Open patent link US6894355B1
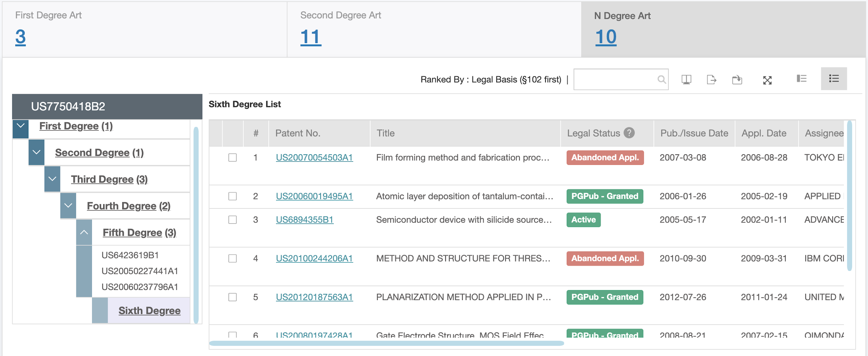This screenshot has height=356, width=868. point(304,220)
